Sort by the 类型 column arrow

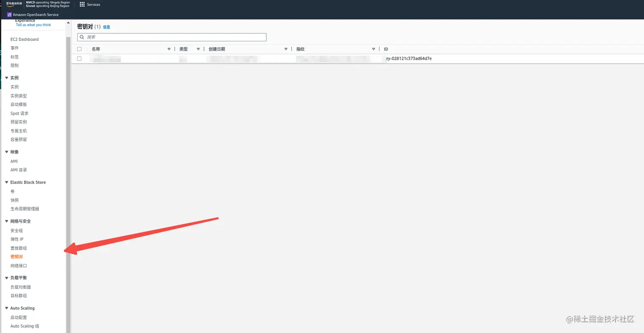[x=198, y=49]
